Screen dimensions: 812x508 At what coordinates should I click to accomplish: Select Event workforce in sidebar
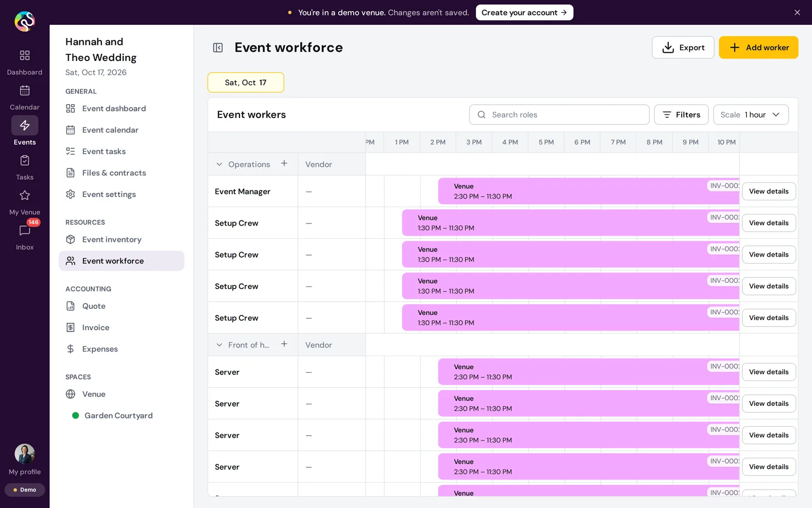pyautogui.click(x=121, y=261)
